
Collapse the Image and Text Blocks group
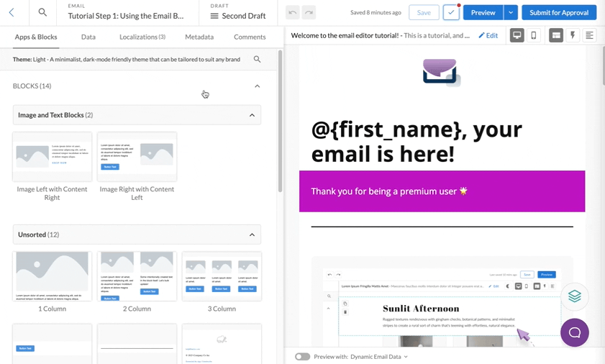[x=252, y=115]
